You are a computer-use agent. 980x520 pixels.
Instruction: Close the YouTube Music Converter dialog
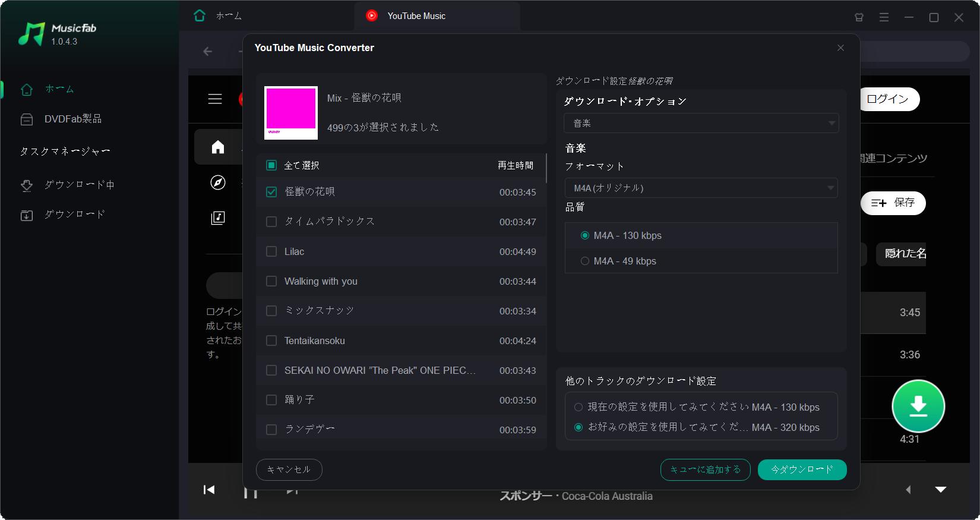coord(840,48)
